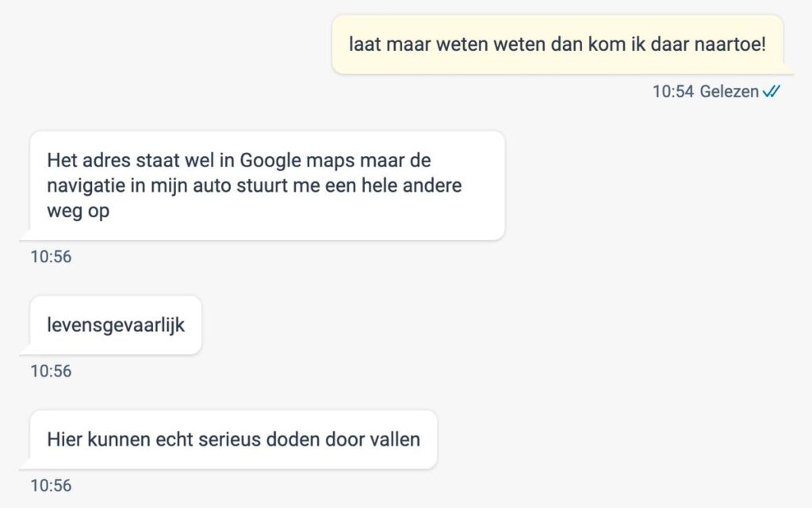Viewport: 812px width, 508px height.
Task: Click the word 'auto' in the navigation message
Action: pos(212,185)
